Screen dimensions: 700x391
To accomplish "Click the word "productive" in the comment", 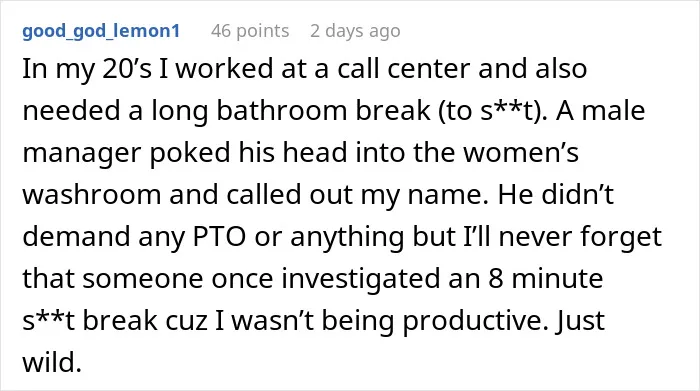I will [x=475, y=321].
